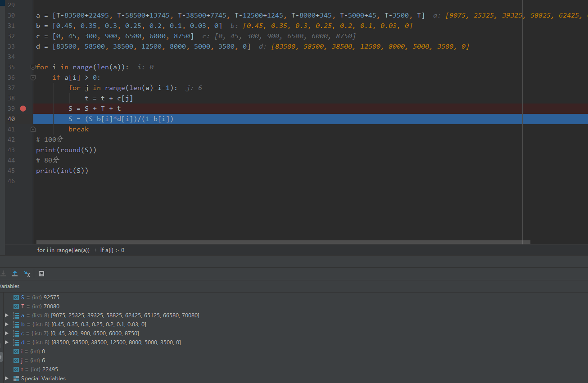Screen dimensions: 588x383
Task: Click the Step Out debugger icon
Action: point(15,273)
